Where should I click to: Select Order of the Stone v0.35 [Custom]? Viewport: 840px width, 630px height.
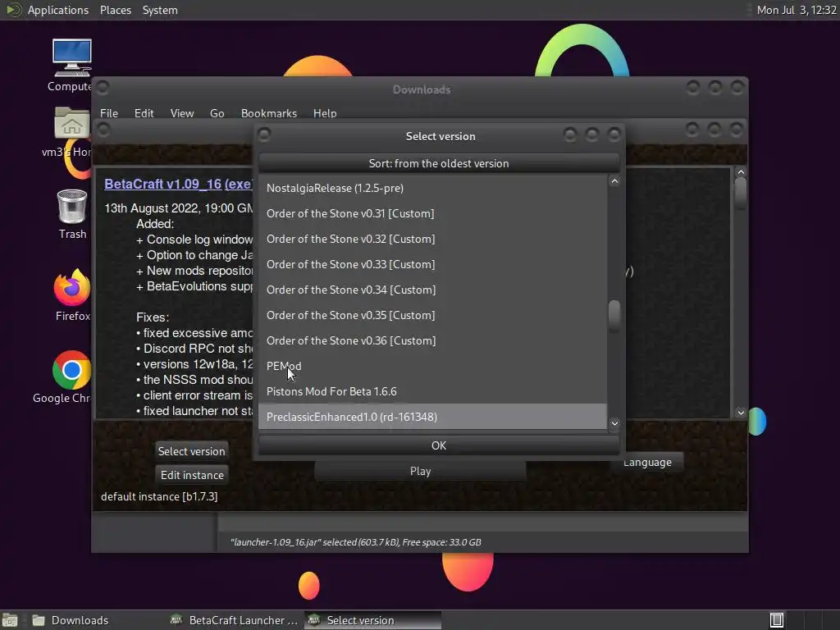[432, 315]
